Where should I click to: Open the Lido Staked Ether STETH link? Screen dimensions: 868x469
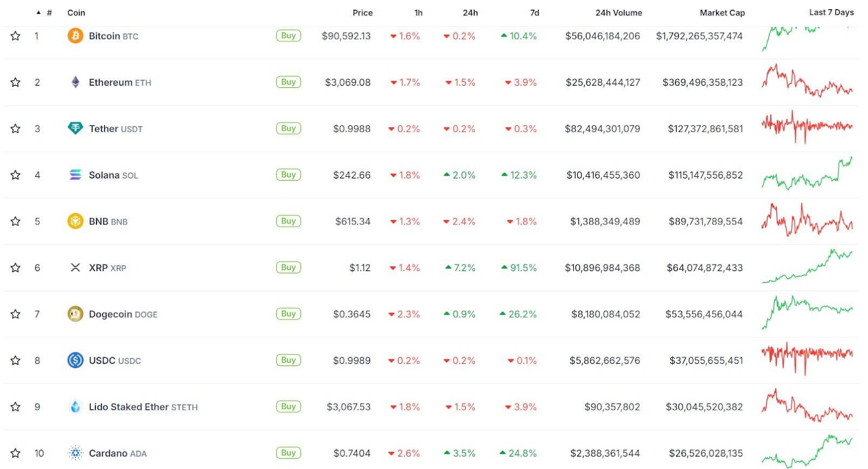(143, 407)
